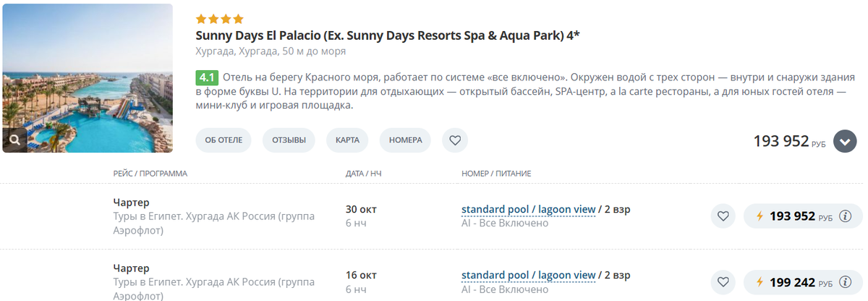Open the ОБ ОТЕЛЕ tab

224,140
